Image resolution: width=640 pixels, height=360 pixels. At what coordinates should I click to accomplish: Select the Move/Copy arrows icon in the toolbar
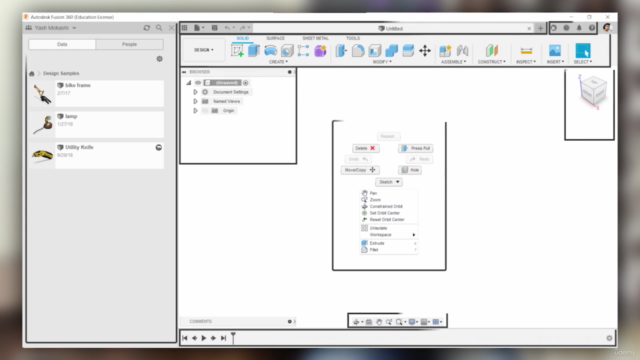pos(425,51)
